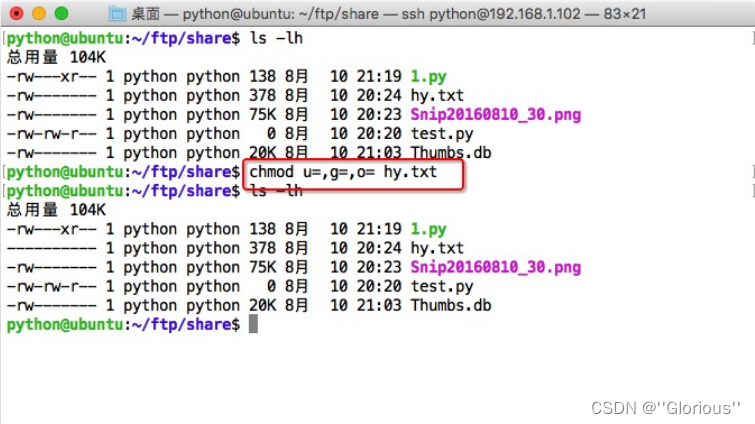
Task: Click the first 'ls -lh' command text
Action: point(276,38)
